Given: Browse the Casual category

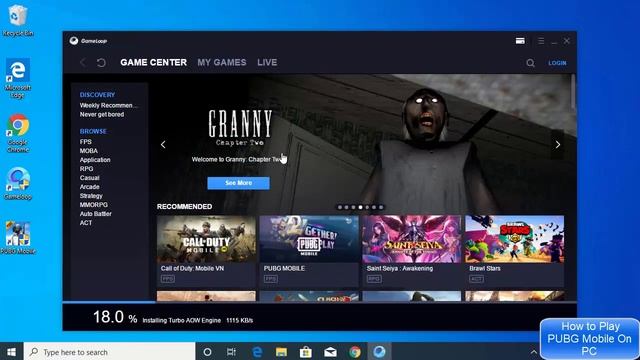Looking at the screenshot, I should (x=89, y=178).
